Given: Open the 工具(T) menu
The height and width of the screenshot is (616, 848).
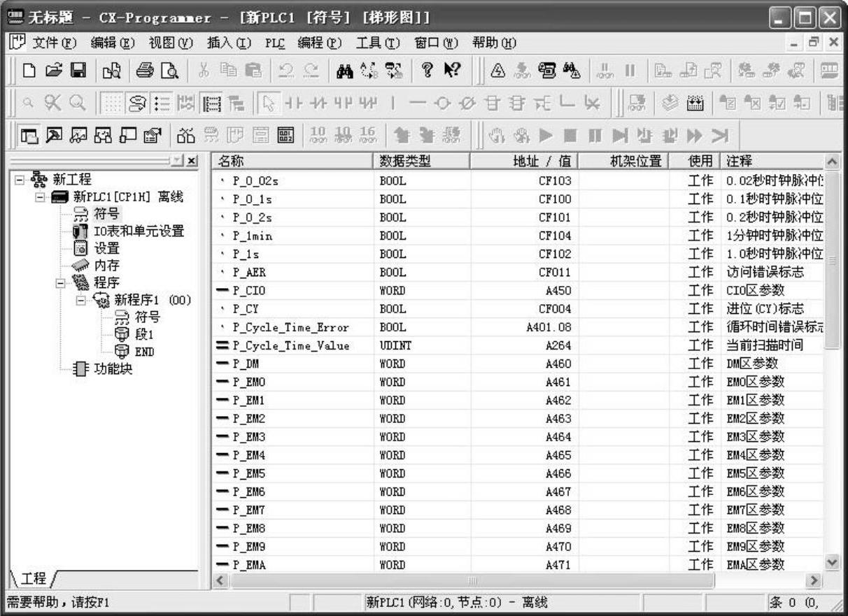Looking at the screenshot, I should 378,43.
